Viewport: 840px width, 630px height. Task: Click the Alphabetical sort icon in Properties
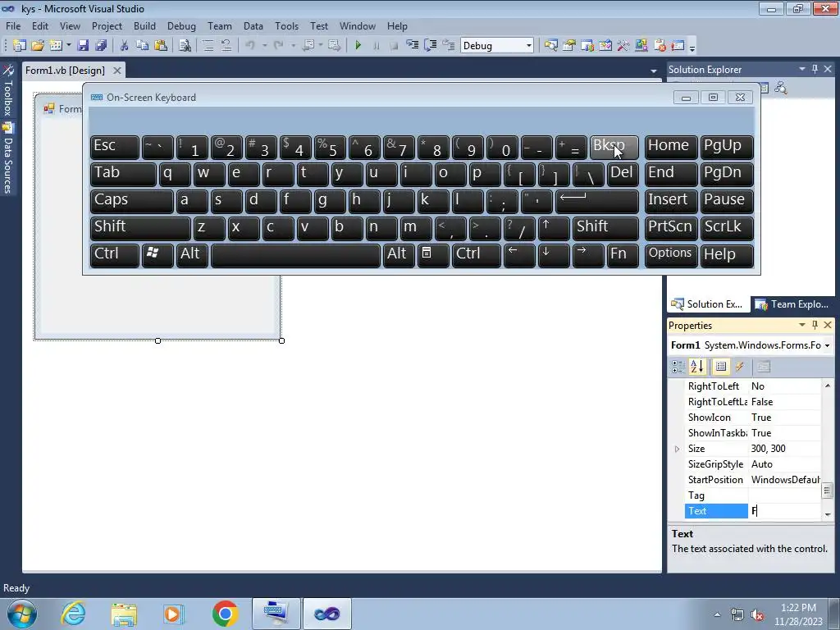click(x=697, y=367)
